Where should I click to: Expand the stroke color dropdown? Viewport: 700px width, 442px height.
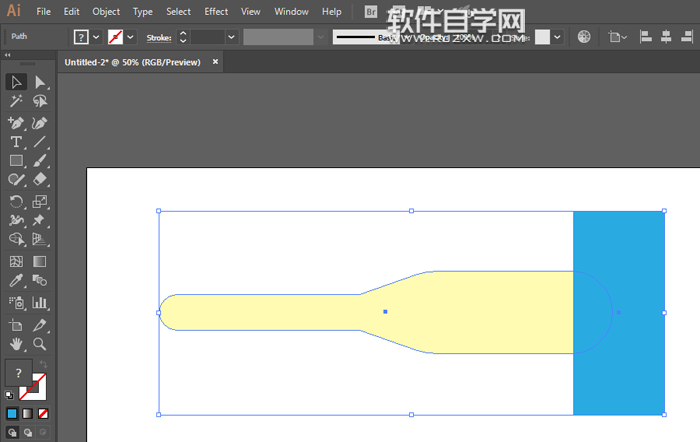(131, 37)
